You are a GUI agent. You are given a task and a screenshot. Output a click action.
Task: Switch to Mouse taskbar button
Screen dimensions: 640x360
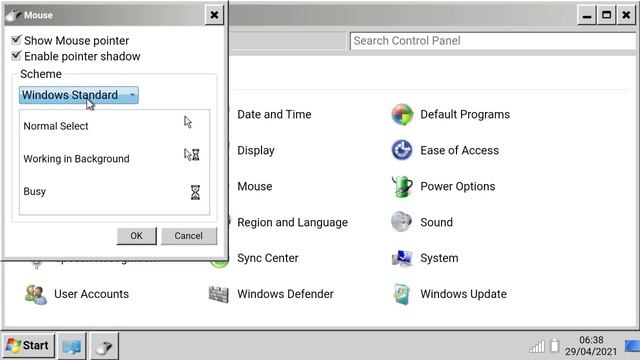tap(104, 346)
